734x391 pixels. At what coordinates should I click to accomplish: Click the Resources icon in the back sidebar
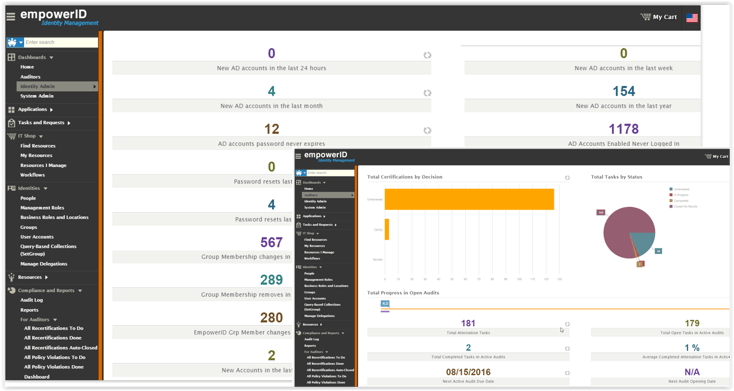point(11,277)
